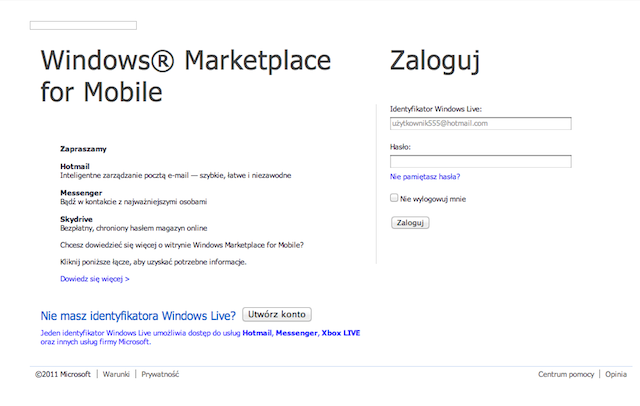Enable the 'Nie wylogowuj mnie' checkbox
This screenshot has height=406, width=640.
point(394,198)
